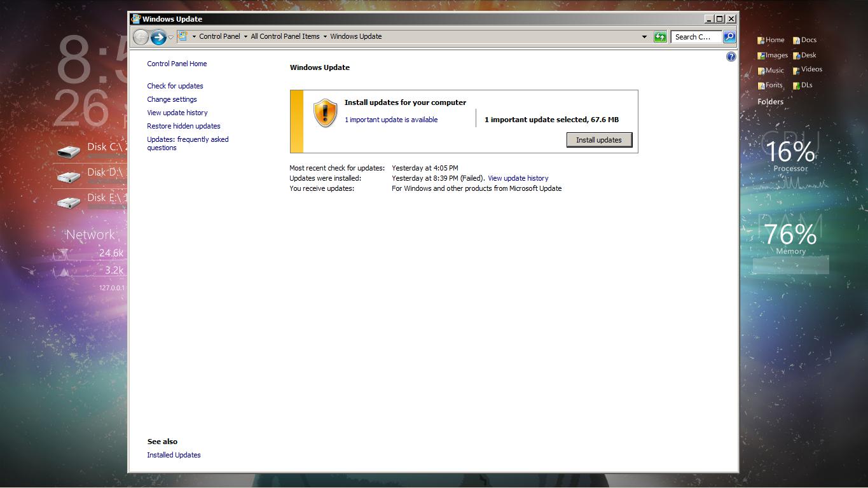Expand dropdown arrow after All Control Panel Items
This screenshot has height=488, width=868.
pos(325,37)
